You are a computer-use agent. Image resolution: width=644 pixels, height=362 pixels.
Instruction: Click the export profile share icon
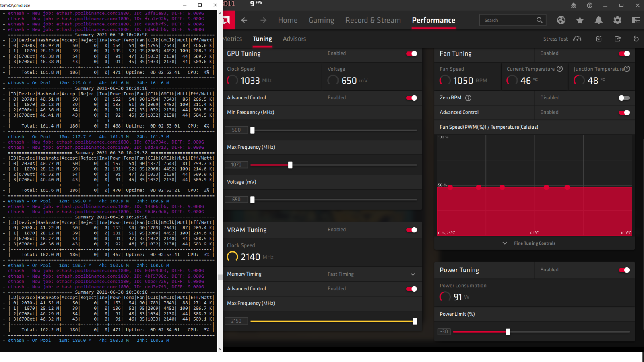[617, 39]
